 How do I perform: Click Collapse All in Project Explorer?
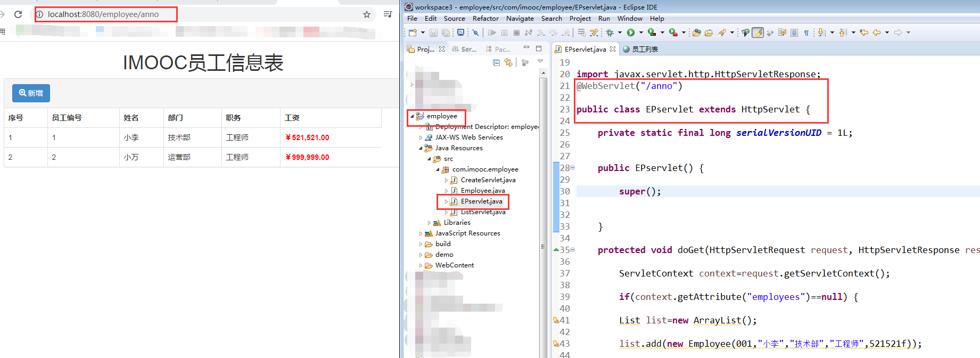pos(496,62)
